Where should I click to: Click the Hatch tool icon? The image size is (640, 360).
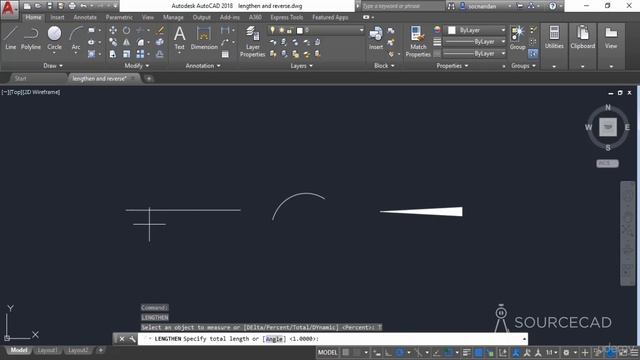(x=91, y=54)
